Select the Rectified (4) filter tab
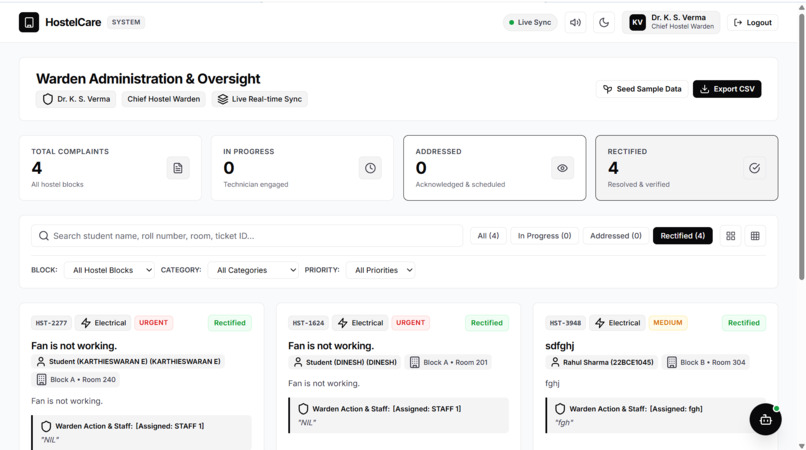Viewport: 806px width, 450px height. [x=683, y=236]
